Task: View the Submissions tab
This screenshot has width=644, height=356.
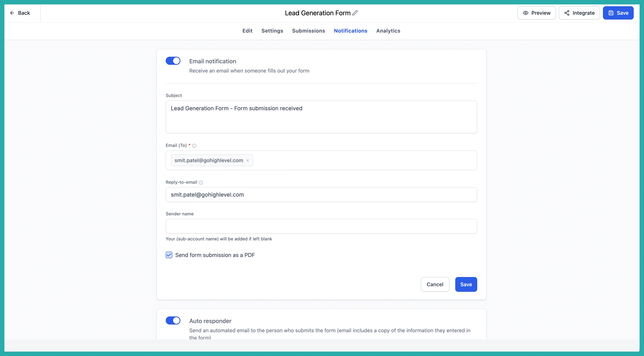Action: (309, 31)
